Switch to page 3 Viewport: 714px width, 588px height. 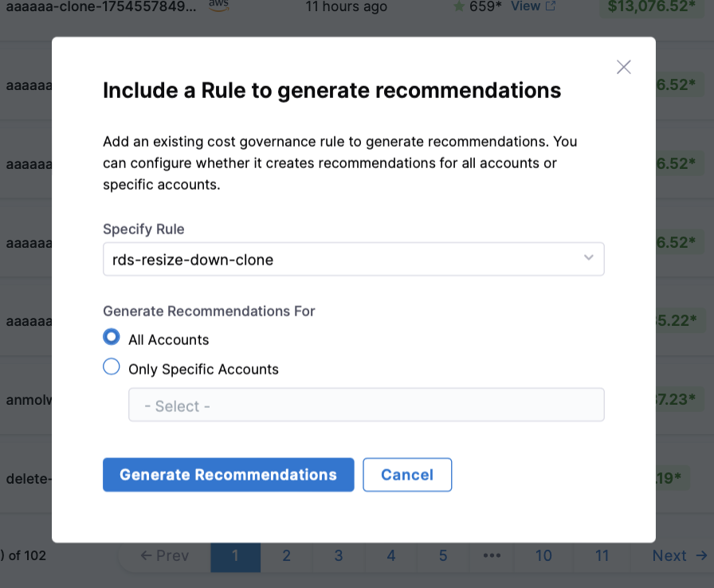(339, 555)
